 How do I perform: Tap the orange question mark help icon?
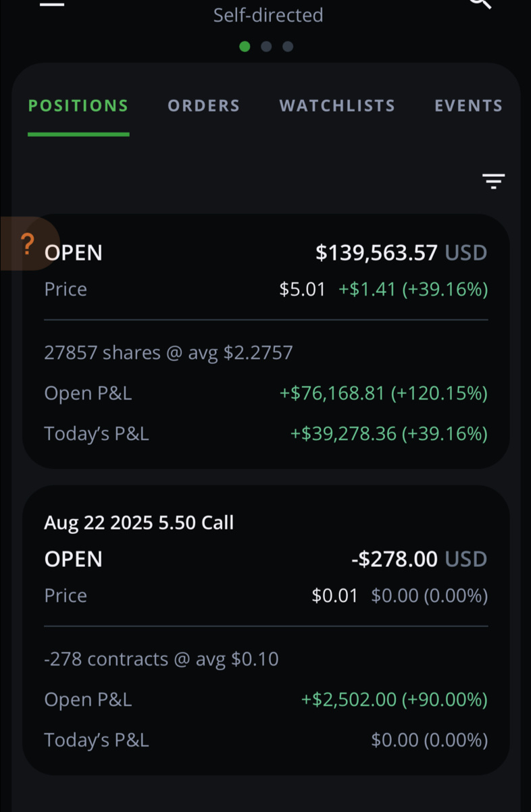click(x=27, y=244)
